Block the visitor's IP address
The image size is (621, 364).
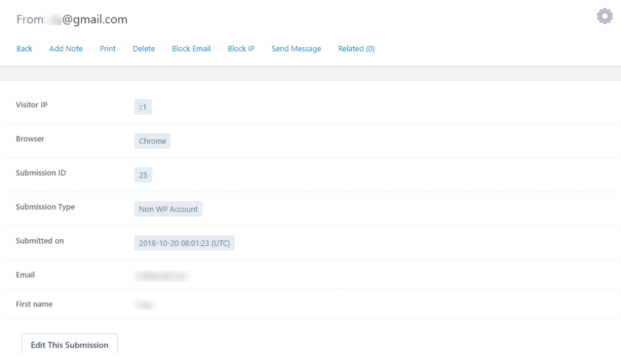[241, 48]
